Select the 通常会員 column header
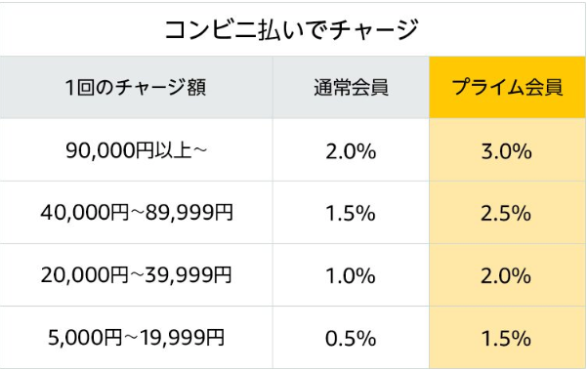This screenshot has height=371, width=588. pyautogui.click(x=351, y=88)
